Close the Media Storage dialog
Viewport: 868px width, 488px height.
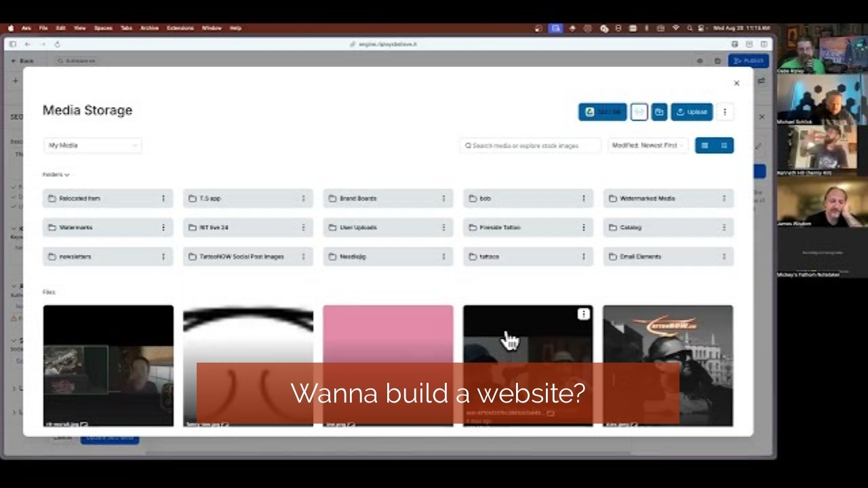[736, 83]
